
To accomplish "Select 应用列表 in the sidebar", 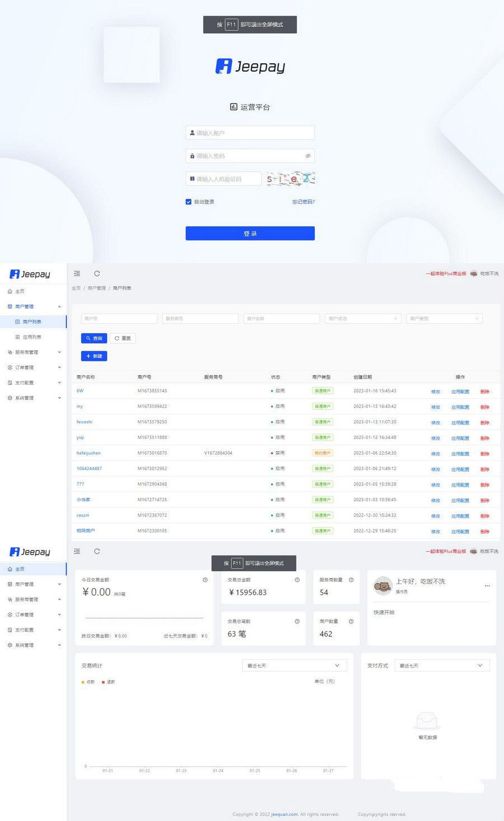I will pyautogui.click(x=32, y=337).
